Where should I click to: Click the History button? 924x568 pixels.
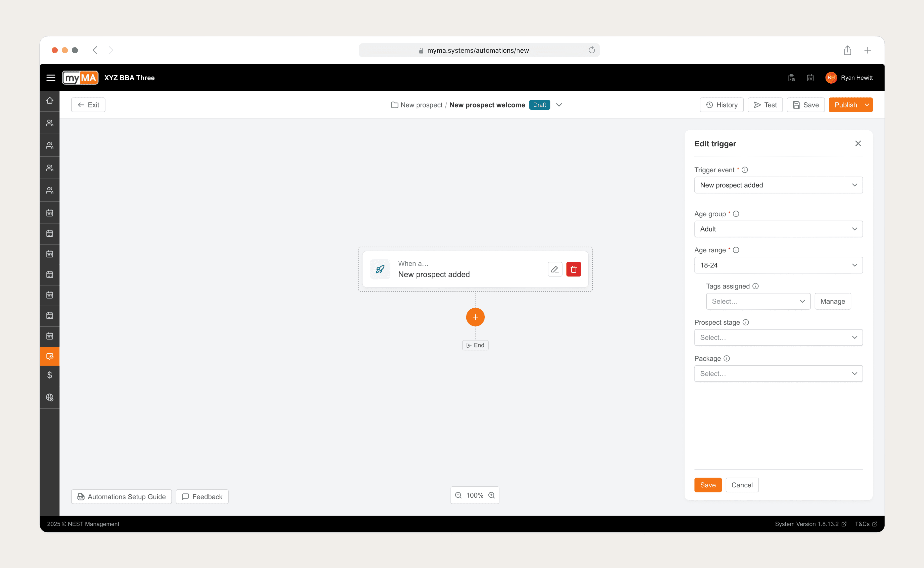click(x=722, y=105)
